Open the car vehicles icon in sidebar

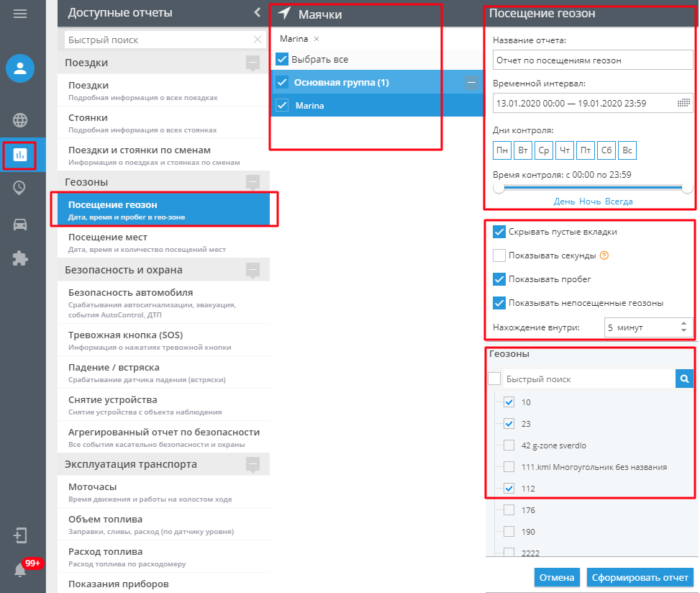pos(20,224)
